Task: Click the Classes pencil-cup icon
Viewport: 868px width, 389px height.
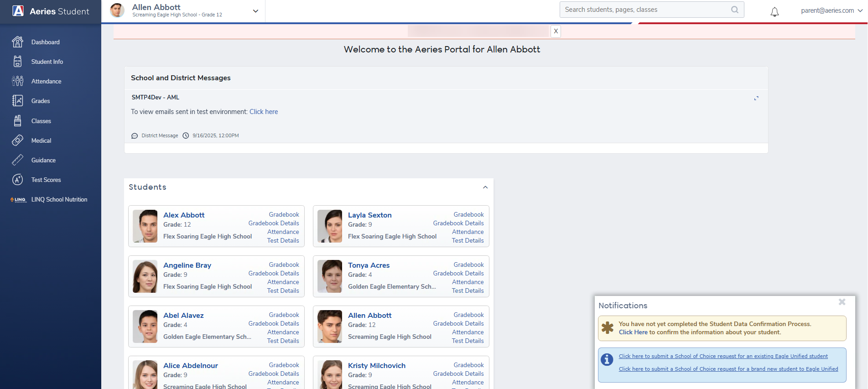Action: [x=17, y=121]
